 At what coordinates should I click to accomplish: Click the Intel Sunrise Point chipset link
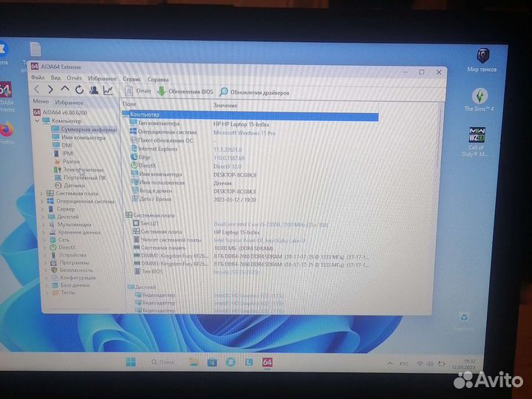point(259,241)
